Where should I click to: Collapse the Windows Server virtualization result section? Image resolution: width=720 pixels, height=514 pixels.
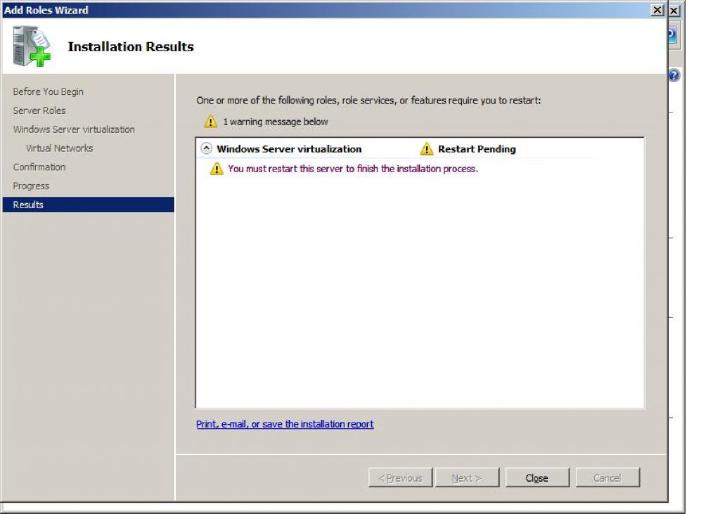207,148
